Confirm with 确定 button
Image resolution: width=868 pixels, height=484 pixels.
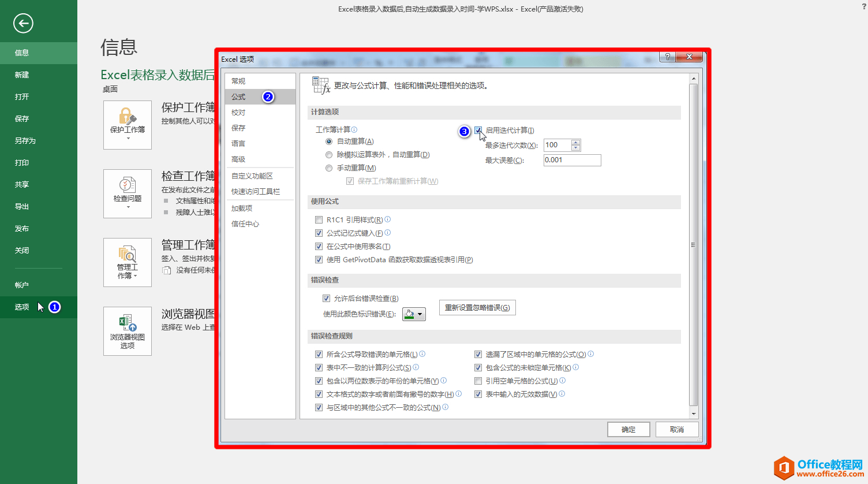(628, 429)
